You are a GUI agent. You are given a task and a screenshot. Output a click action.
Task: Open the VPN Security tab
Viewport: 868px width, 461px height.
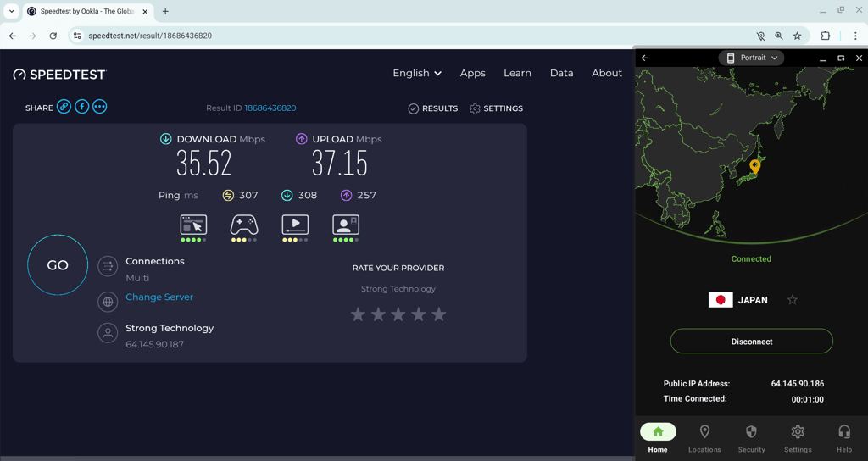[751, 438]
